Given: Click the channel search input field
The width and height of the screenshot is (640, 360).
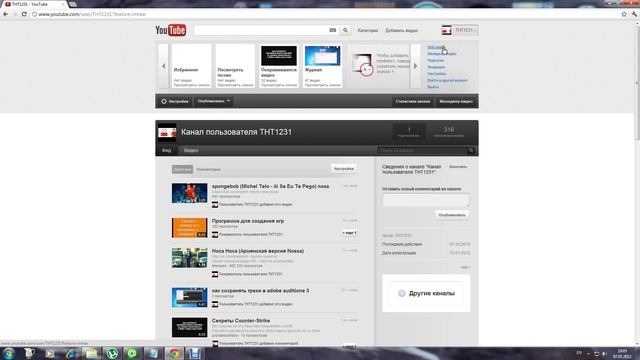Looking at the screenshot, I should pyautogui.click(x=422, y=151).
